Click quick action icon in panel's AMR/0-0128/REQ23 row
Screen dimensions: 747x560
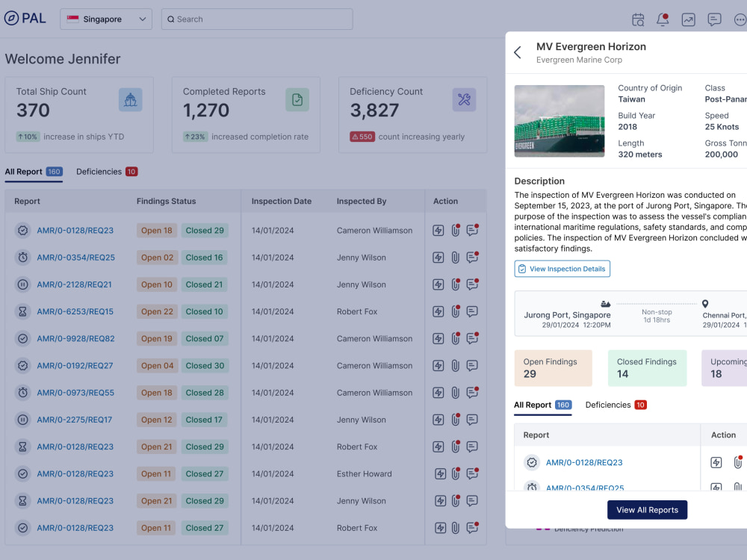(716, 462)
